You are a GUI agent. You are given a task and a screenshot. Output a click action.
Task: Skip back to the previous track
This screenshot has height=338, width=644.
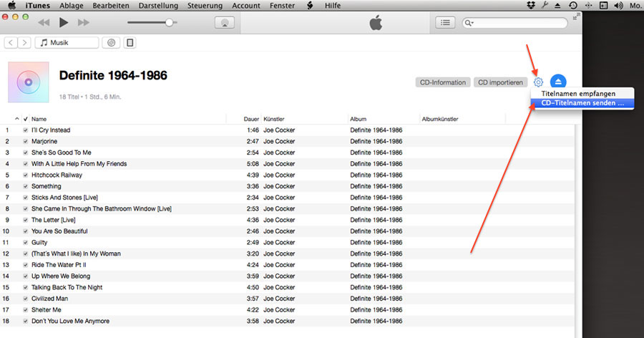(x=44, y=23)
